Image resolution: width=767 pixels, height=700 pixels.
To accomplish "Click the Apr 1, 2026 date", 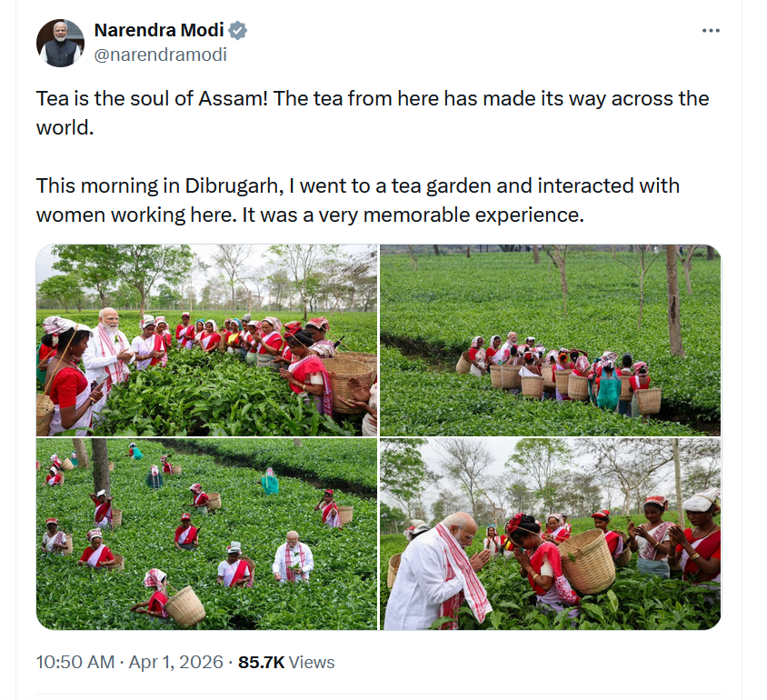I will click(175, 662).
